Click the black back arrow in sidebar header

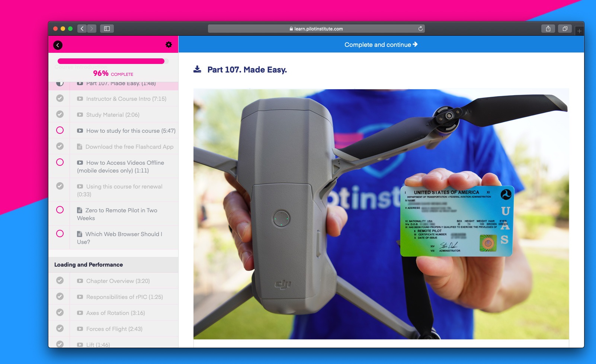pos(58,45)
